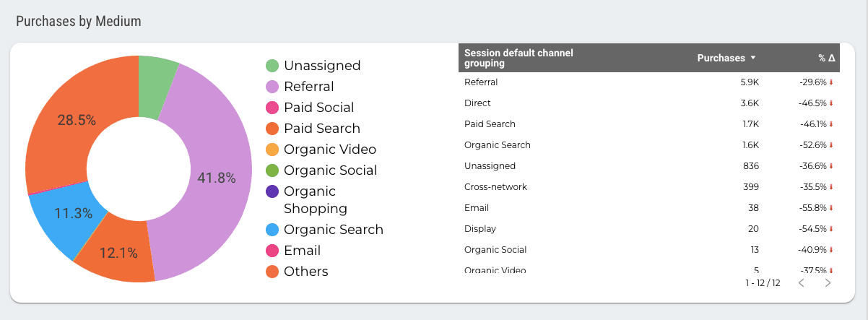
Task: Click the Unassigned legend color dot
Action: 272,66
